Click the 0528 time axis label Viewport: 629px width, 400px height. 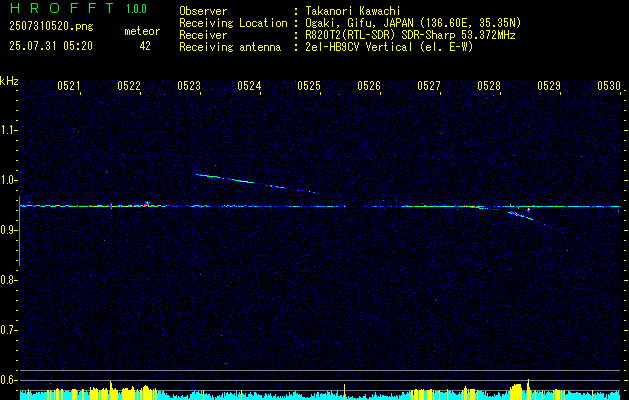click(489, 85)
